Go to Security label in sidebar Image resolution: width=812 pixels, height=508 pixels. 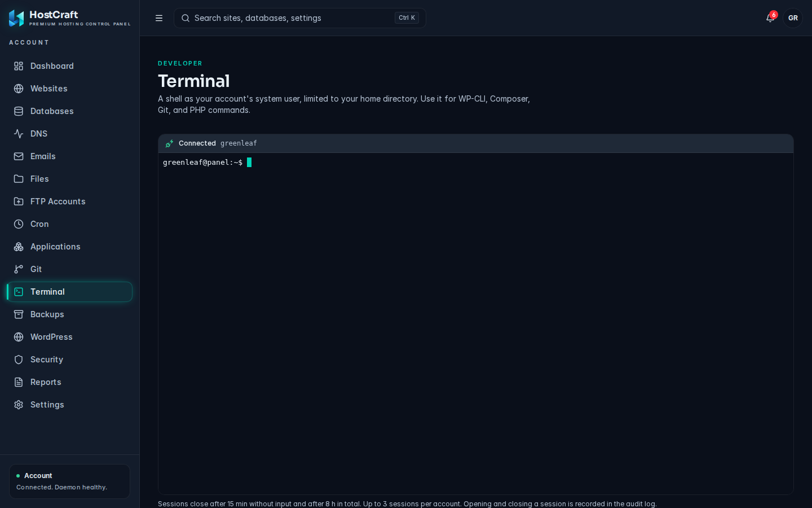(47, 360)
